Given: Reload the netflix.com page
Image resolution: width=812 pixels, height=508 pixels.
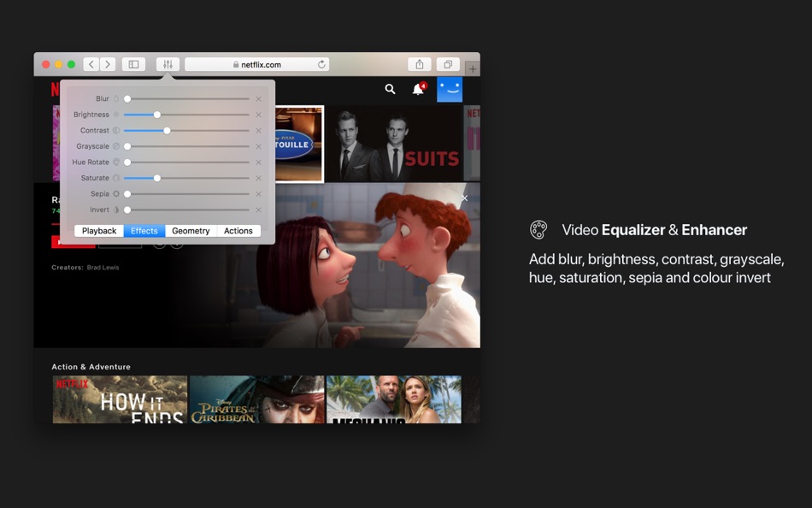Looking at the screenshot, I should (x=321, y=64).
